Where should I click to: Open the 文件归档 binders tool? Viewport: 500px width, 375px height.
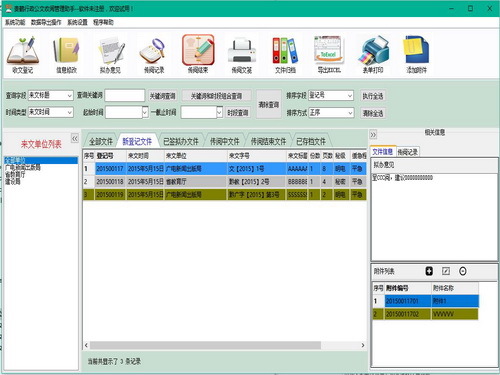(285, 55)
